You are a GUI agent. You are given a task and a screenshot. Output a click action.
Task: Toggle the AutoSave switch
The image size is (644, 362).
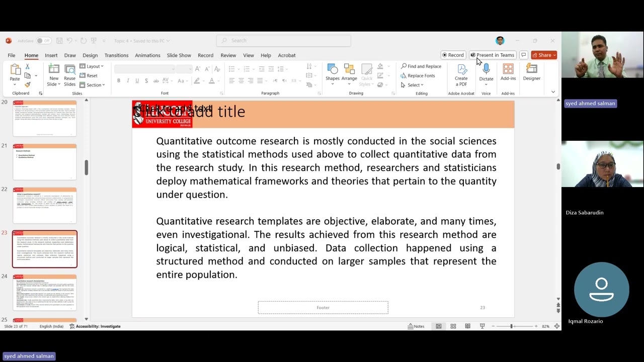pos(43,41)
